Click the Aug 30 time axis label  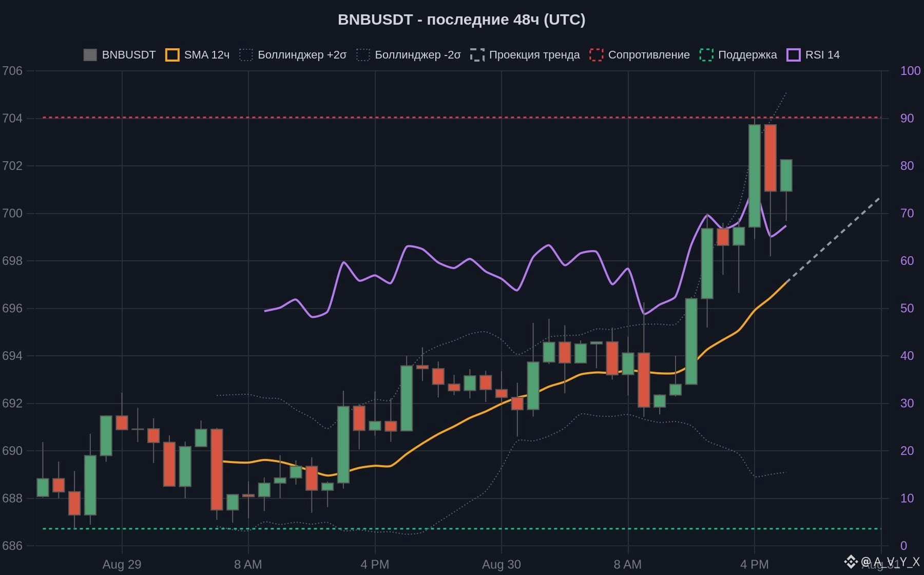502,565
